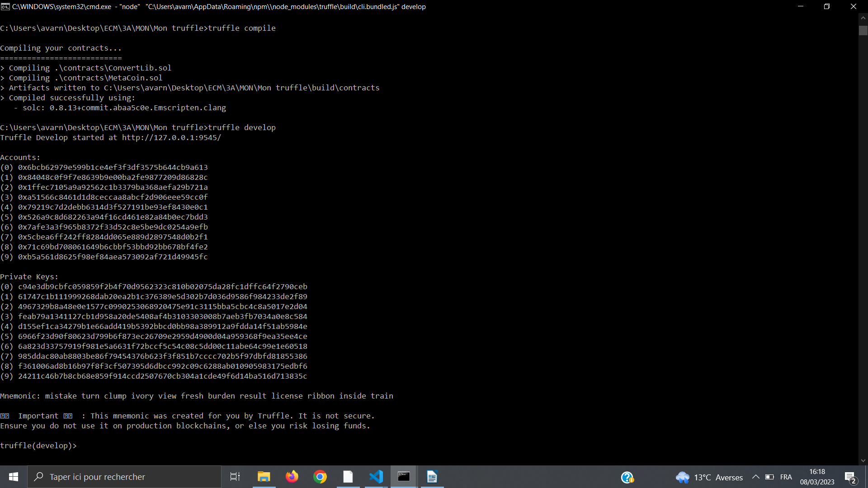The width and height of the screenshot is (868, 488).
Task: Expand hidden system tray icons
Action: coord(755,477)
